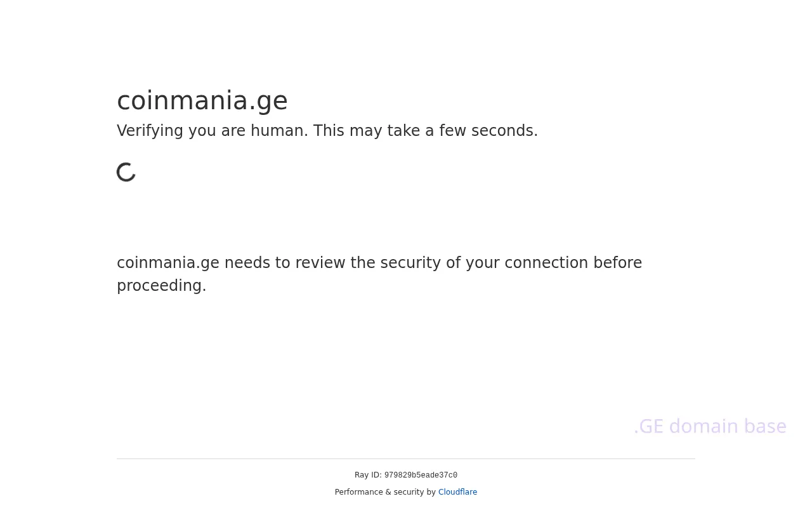Click the word "before" in the paragraph
Viewport: 812px width, 508px height.
617,263
